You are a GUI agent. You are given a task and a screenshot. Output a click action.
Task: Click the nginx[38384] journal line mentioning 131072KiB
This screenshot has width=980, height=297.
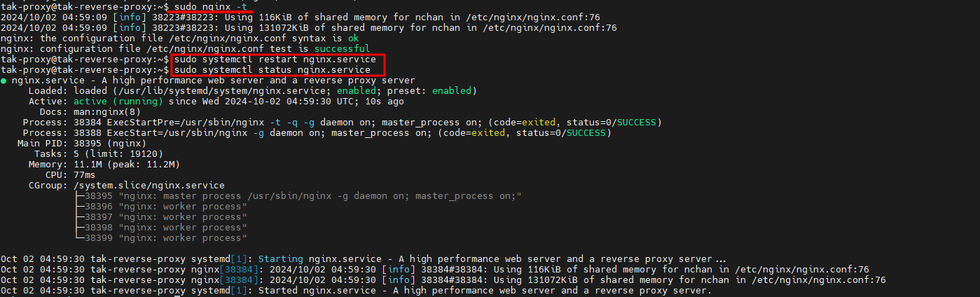[443, 280]
